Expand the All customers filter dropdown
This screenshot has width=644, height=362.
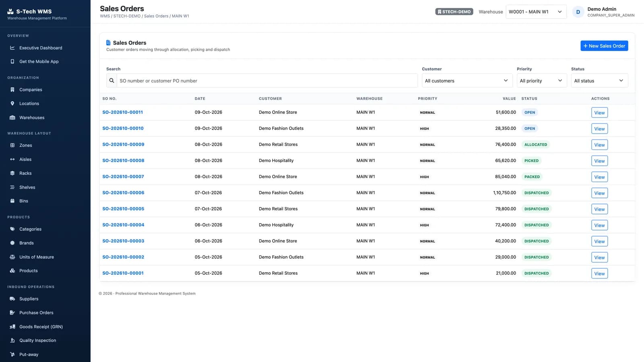tap(467, 81)
